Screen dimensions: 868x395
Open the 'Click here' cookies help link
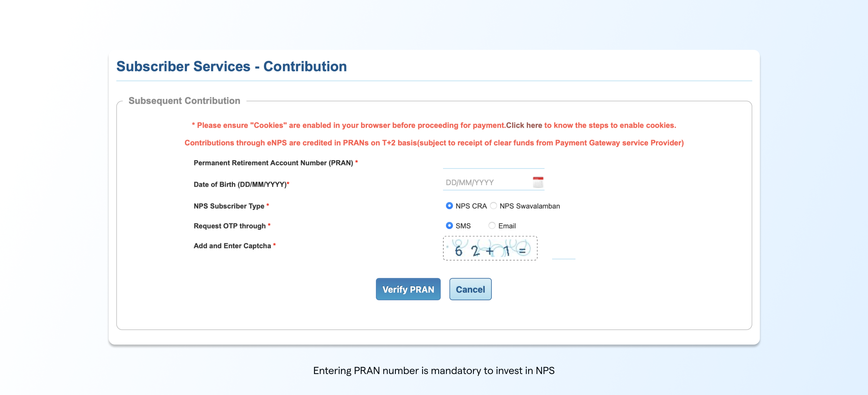tap(524, 125)
